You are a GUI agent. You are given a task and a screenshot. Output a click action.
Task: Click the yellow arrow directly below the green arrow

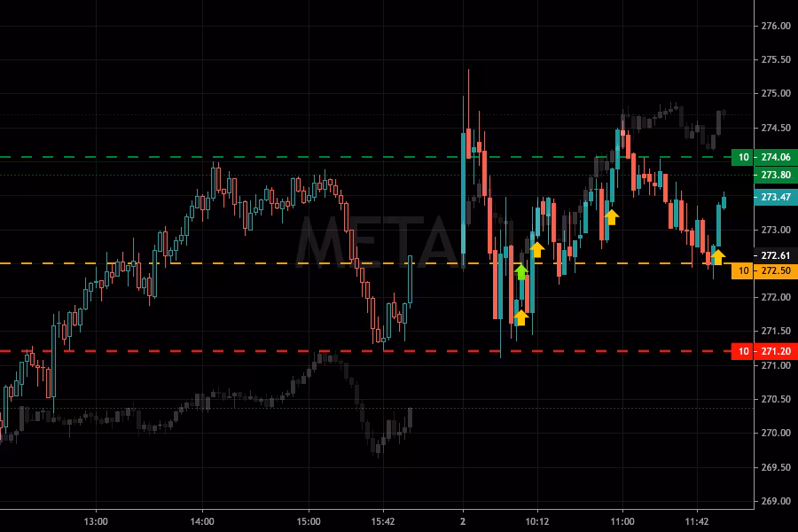coord(521,317)
